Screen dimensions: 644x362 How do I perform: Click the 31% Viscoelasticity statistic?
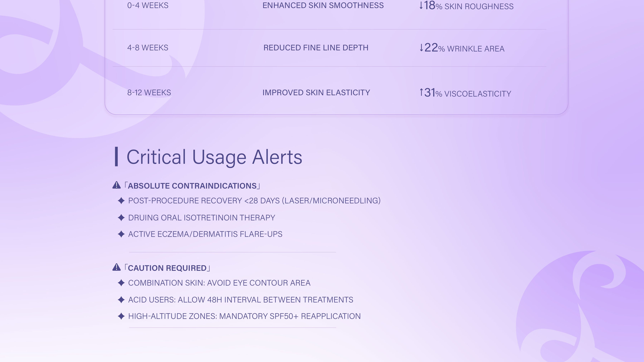pos(465,93)
